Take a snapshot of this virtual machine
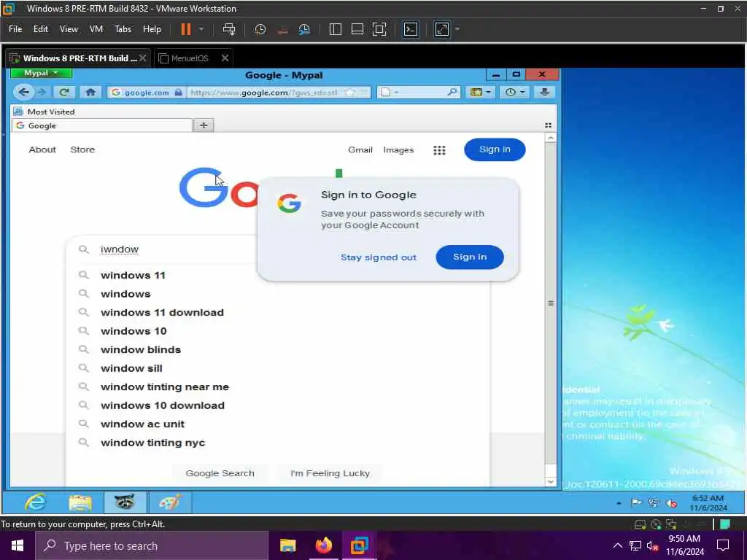This screenshot has height=560, width=747. [x=260, y=29]
